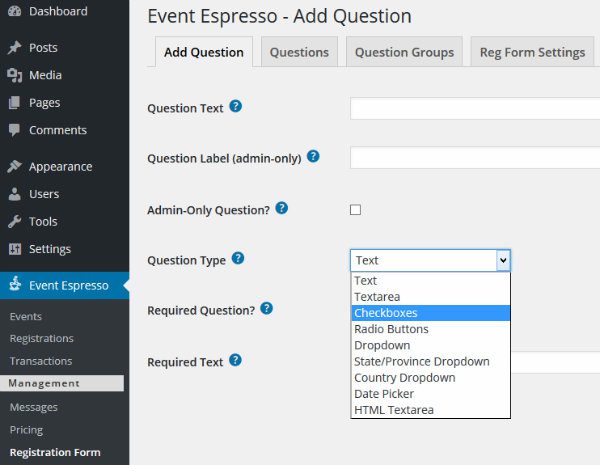This screenshot has width=600, height=465.
Task: Click the Posts pushpin icon
Action: [15, 47]
